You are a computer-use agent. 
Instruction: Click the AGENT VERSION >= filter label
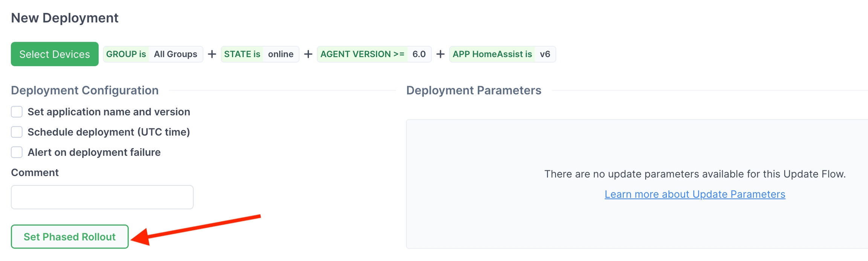click(362, 54)
